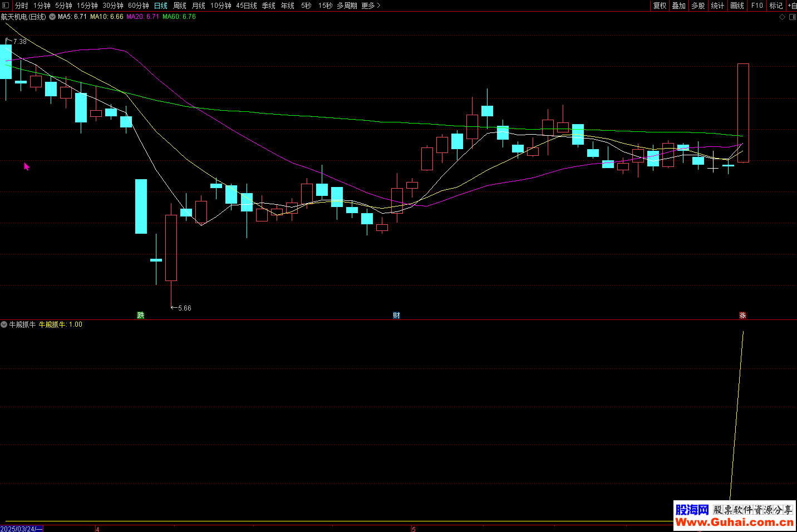The height and width of the screenshot is (532, 797).
Task: Click the MA5: 6.71 label
Action: pos(72,17)
